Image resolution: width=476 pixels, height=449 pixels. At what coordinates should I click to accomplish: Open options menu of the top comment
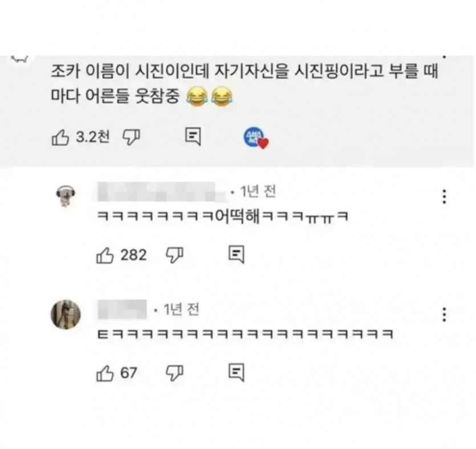click(444, 57)
